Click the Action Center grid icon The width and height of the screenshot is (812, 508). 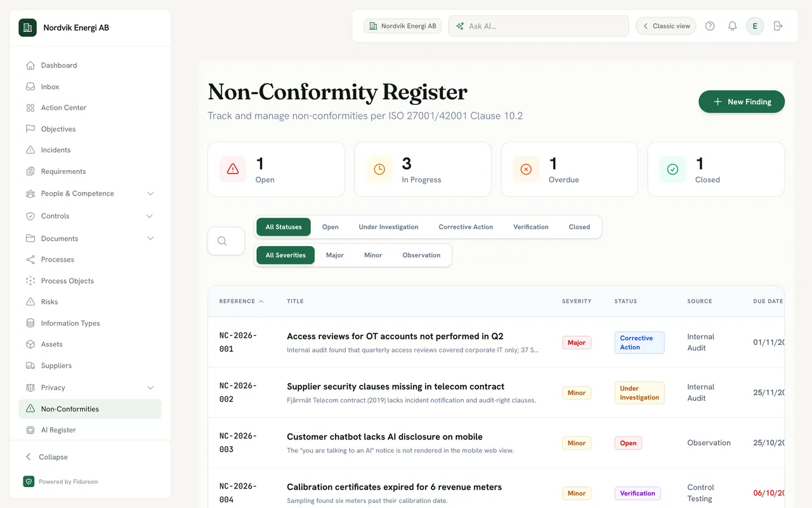pyautogui.click(x=30, y=108)
